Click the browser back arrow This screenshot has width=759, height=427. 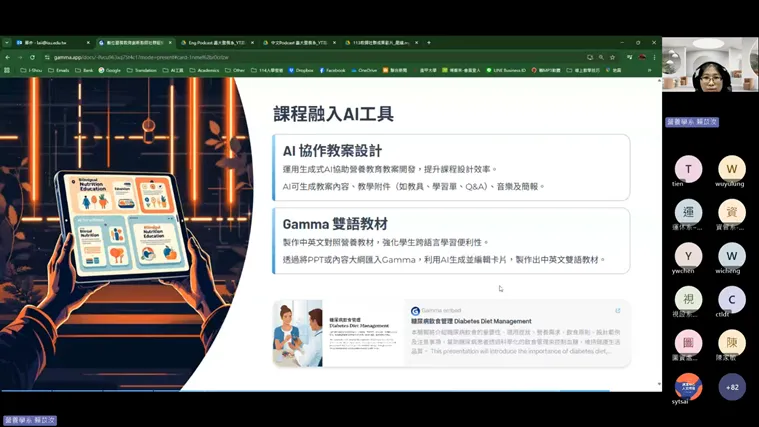tap(7, 57)
